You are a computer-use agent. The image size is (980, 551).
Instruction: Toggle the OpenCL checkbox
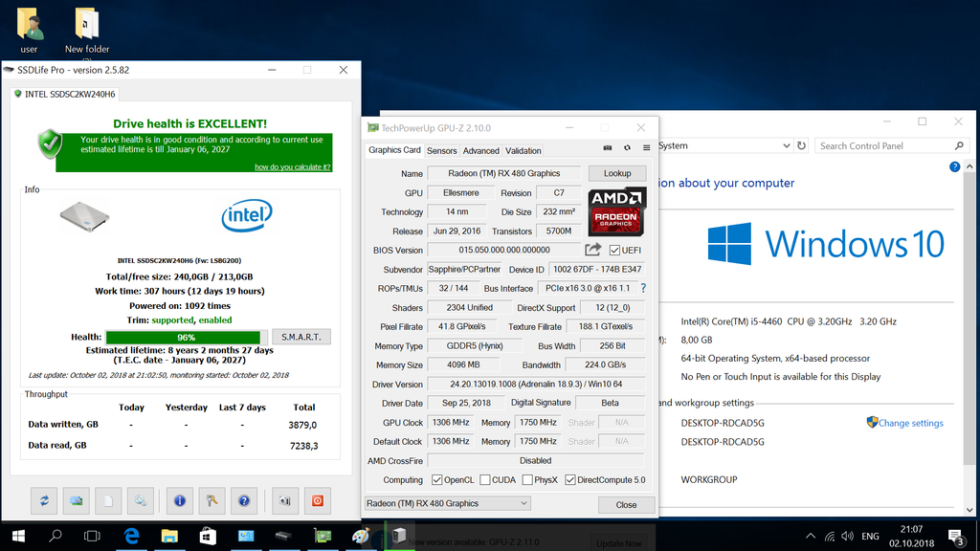[x=437, y=480]
